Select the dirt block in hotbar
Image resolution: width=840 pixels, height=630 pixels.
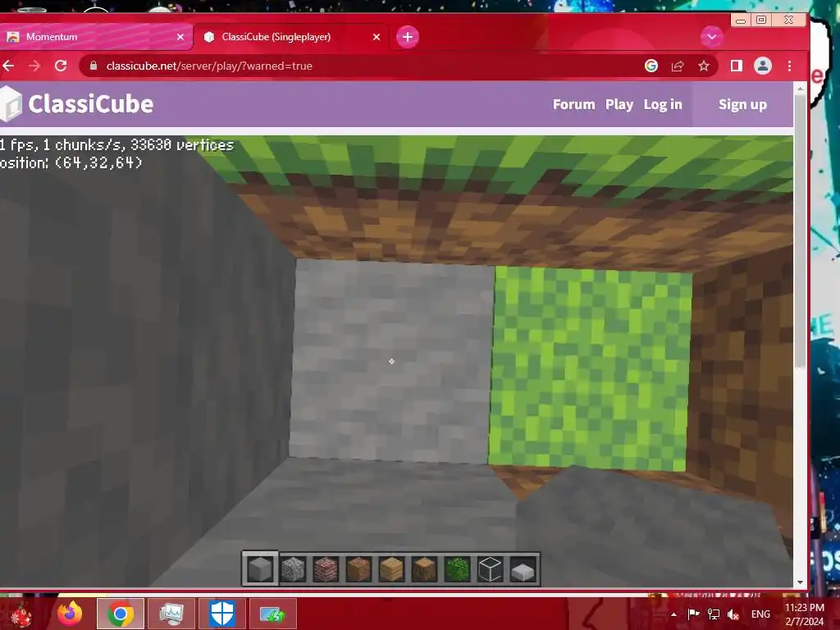(x=358, y=569)
